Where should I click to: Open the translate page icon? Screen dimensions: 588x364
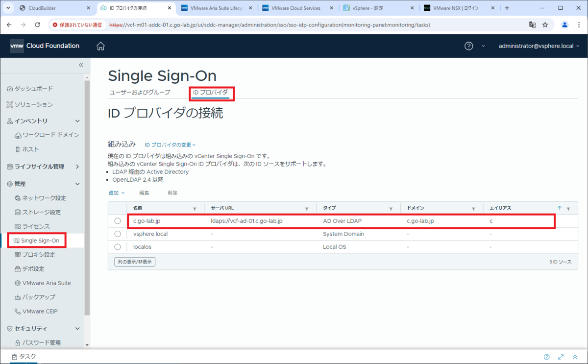point(532,24)
